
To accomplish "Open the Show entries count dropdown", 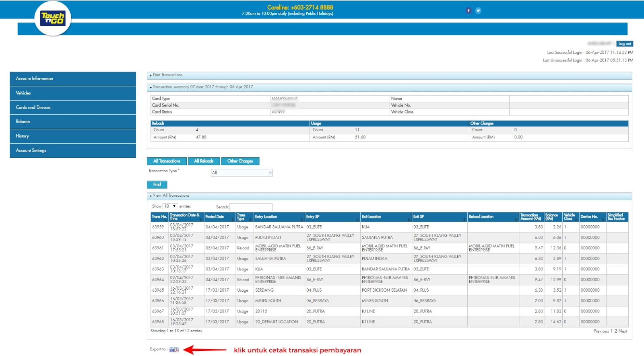I will click(170, 206).
